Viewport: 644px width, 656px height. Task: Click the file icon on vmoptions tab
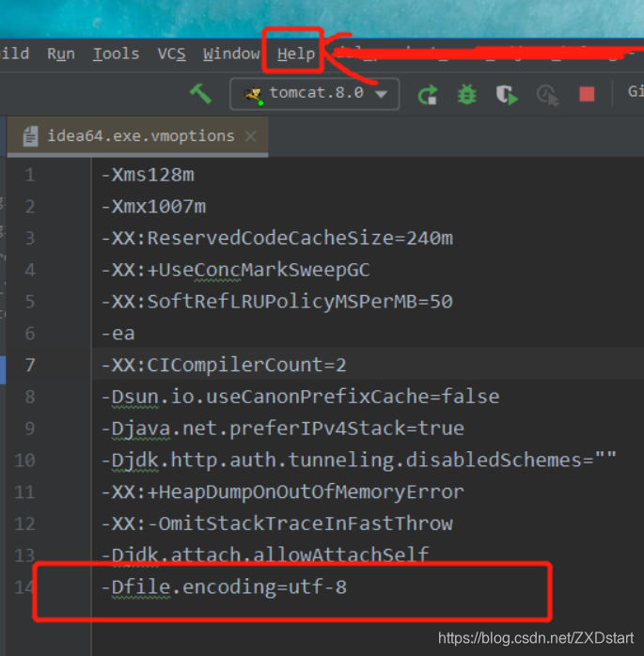pos(30,136)
